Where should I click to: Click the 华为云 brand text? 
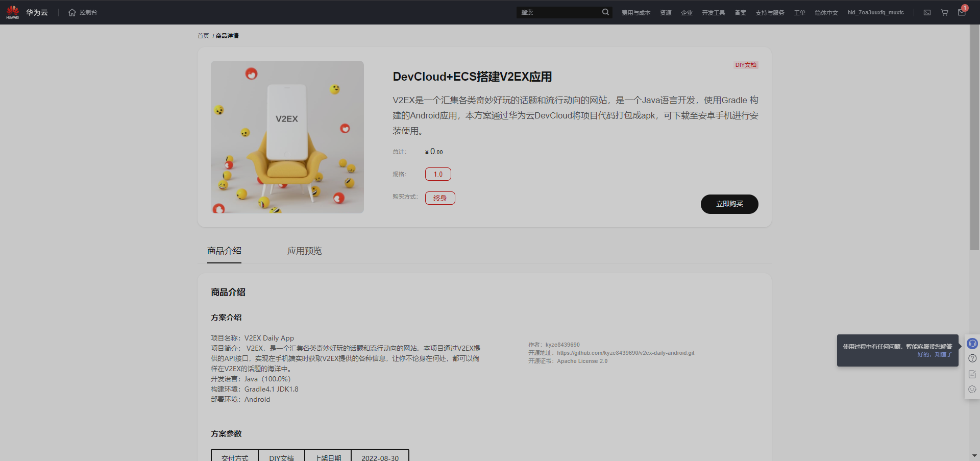point(37,12)
